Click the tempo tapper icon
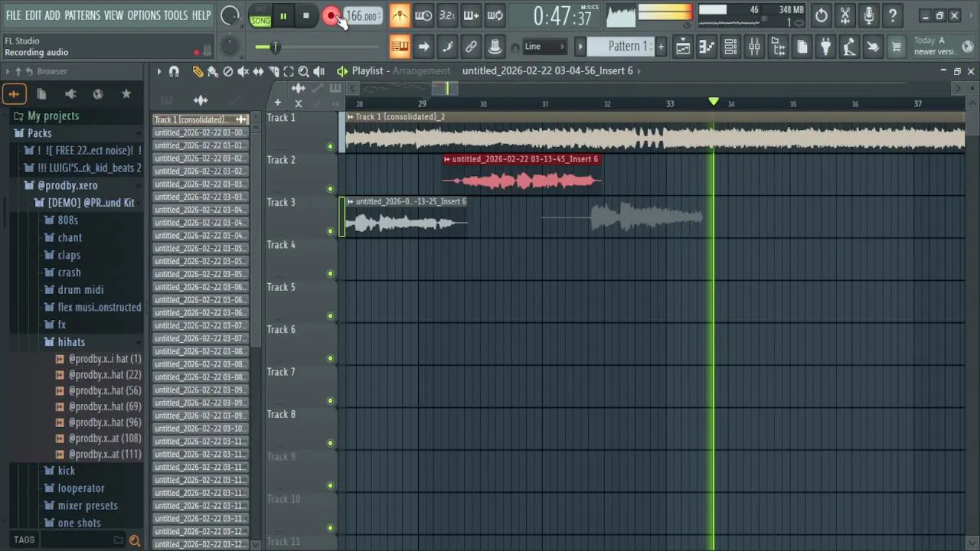This screenshot has height=551, width=980. pos(849,47)
